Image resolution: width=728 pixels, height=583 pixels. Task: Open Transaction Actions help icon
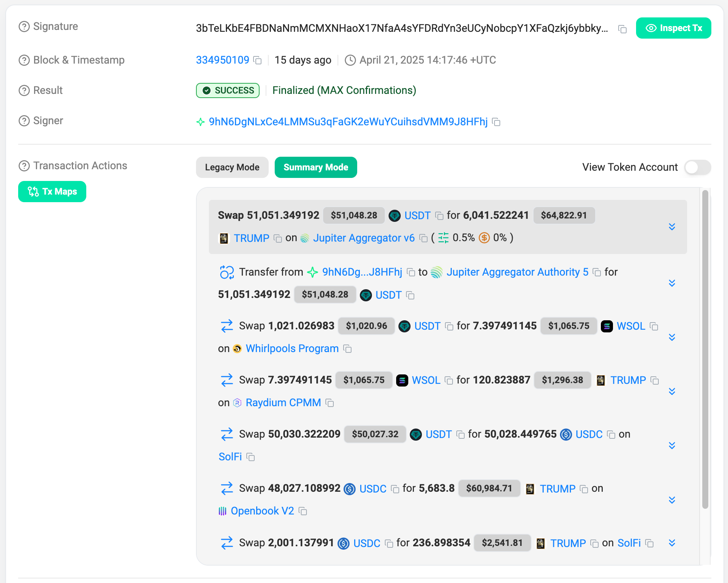24,166
